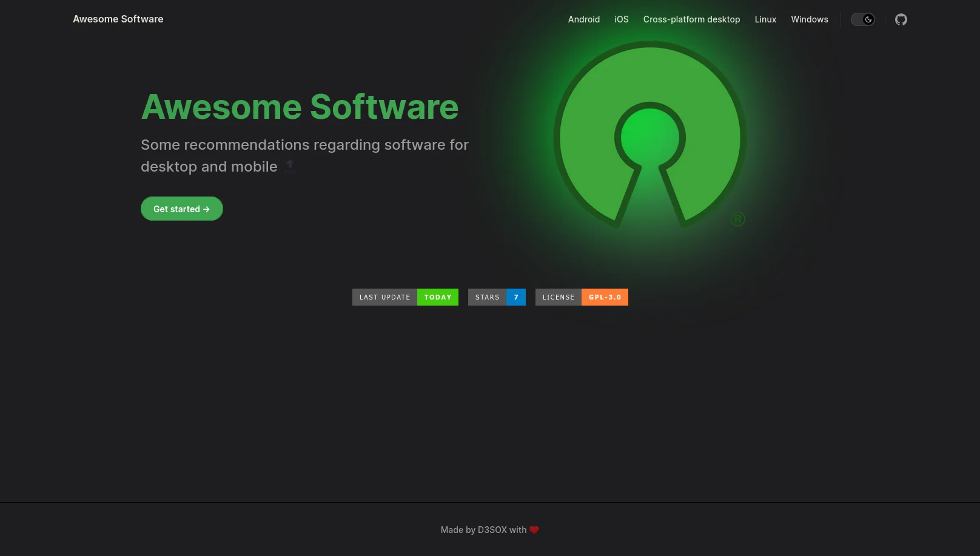This screenshot has height=556, width=980.
Task: Open the Android nav item
Action: coord(584,19)
